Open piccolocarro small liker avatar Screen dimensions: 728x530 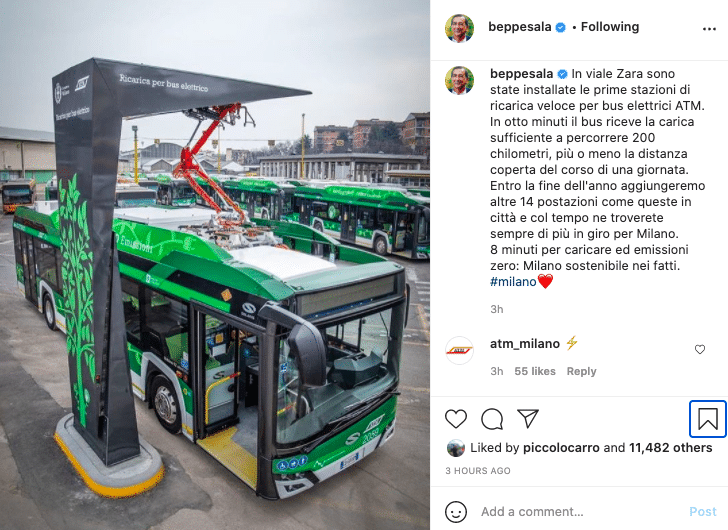455,448
